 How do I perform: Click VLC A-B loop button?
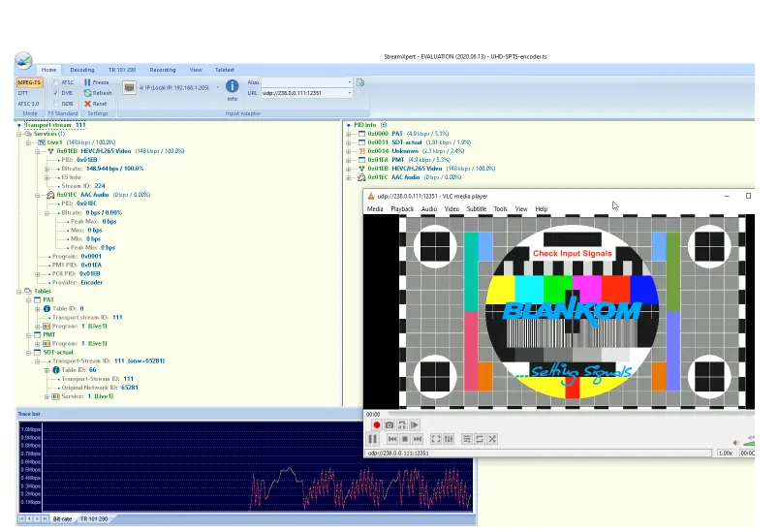(x=402, y=425)
